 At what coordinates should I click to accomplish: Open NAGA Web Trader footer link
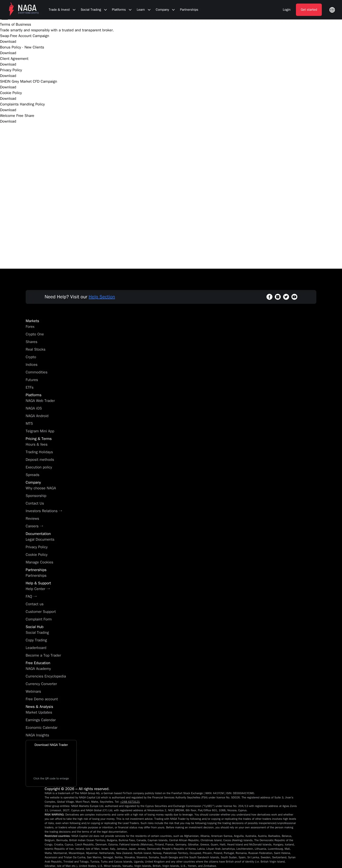[40, 401]
